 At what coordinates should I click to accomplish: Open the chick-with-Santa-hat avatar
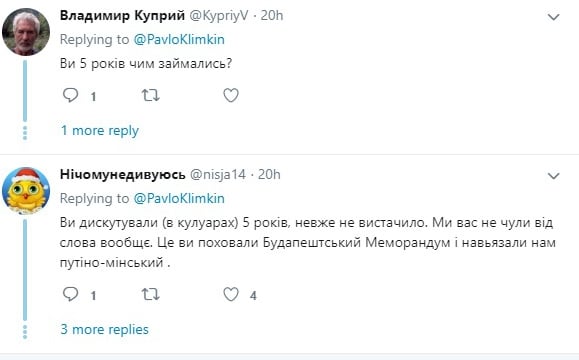coord(26,191)
